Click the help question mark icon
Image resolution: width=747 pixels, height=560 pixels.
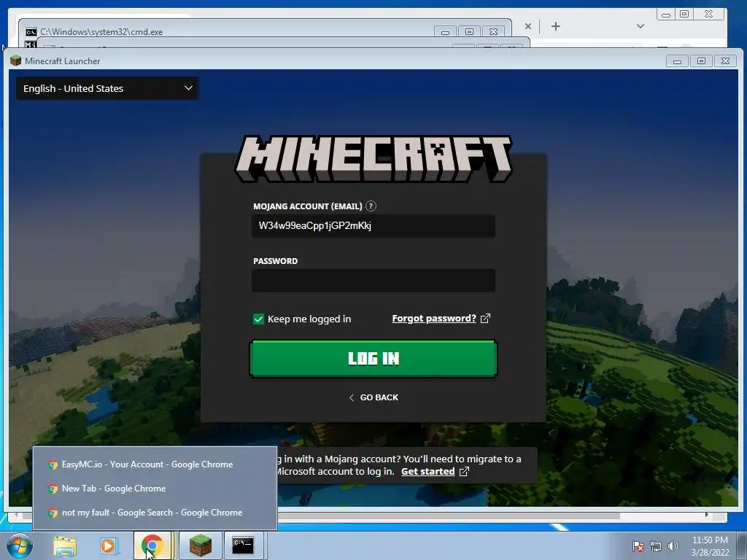[371, 206]
